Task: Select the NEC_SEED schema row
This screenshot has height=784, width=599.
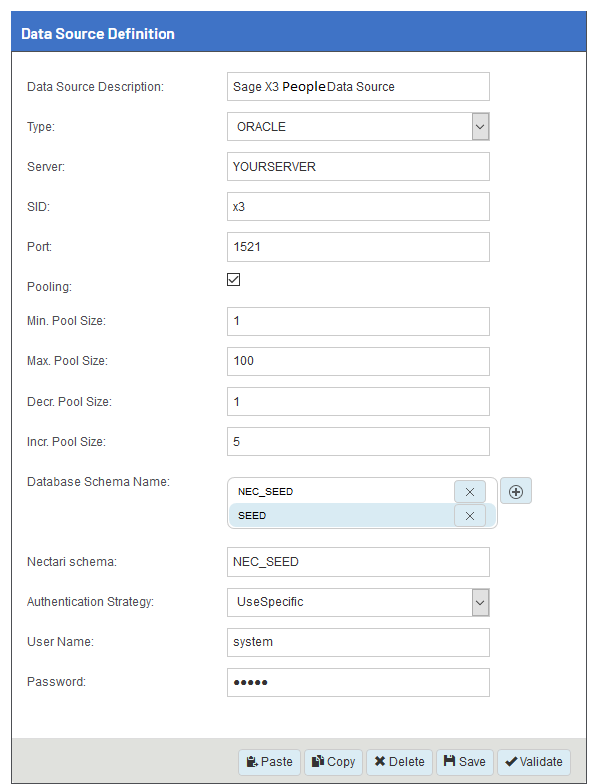Action: (342, 492)
